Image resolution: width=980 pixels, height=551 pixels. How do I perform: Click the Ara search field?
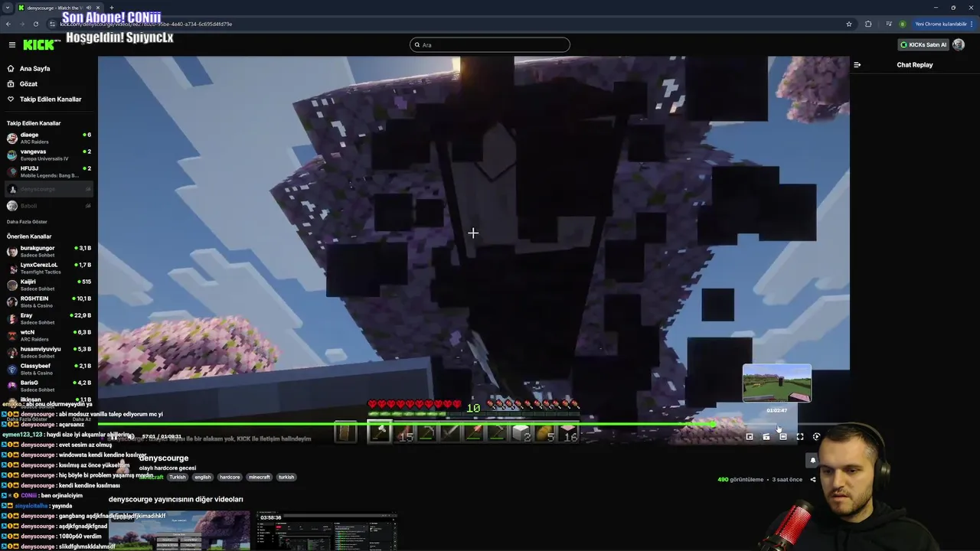point(490,44)
